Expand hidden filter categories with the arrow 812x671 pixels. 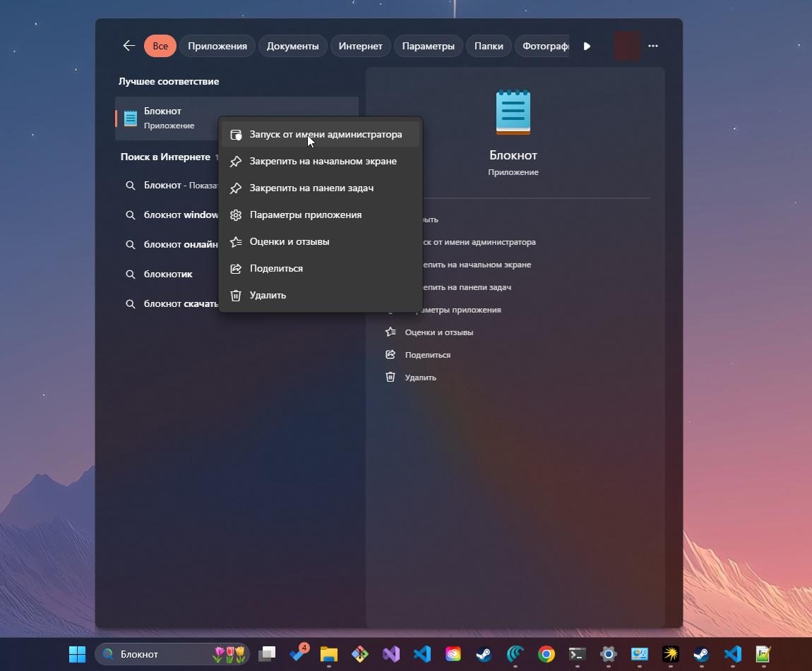[x=587, y=45]
